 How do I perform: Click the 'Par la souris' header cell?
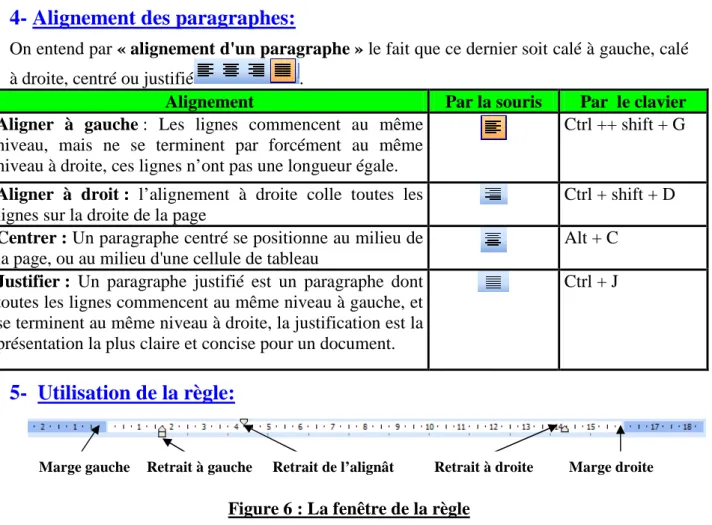[494, 101]
